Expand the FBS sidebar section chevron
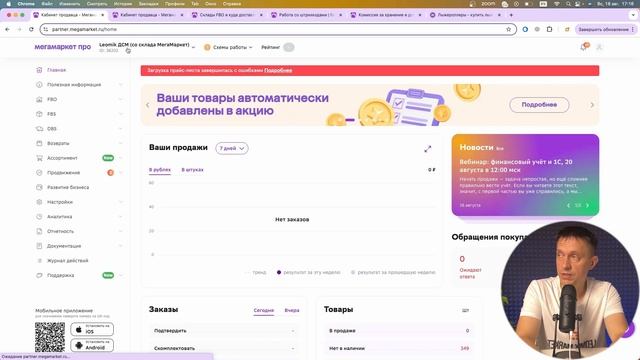 pos(120,114)
